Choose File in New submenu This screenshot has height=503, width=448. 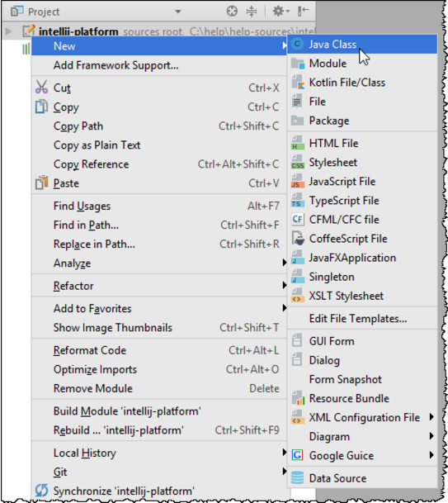[x=362, y=102]
